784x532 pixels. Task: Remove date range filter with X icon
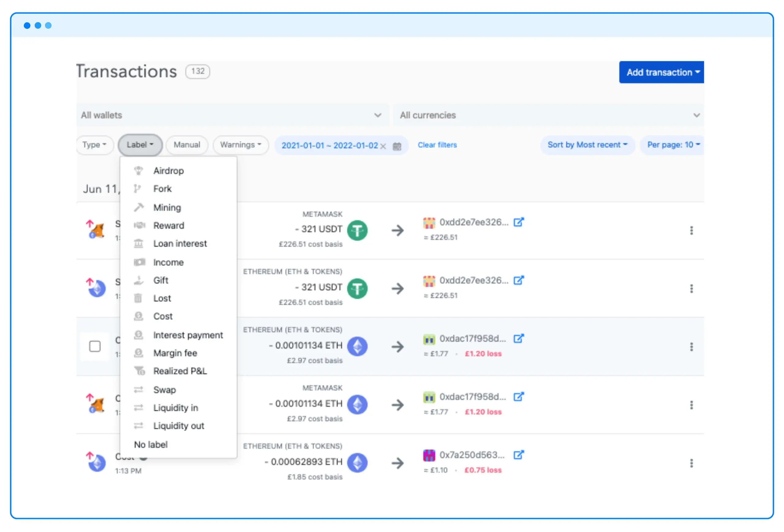(x=383, y=146)
